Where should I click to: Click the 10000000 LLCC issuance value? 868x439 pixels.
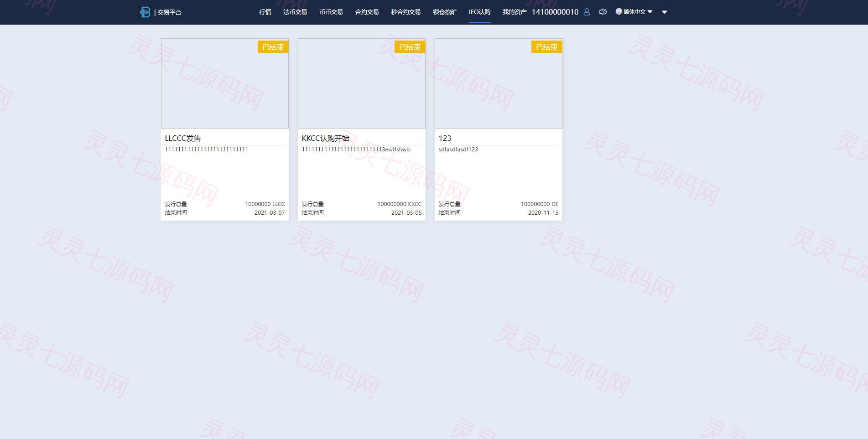(265, 204)
